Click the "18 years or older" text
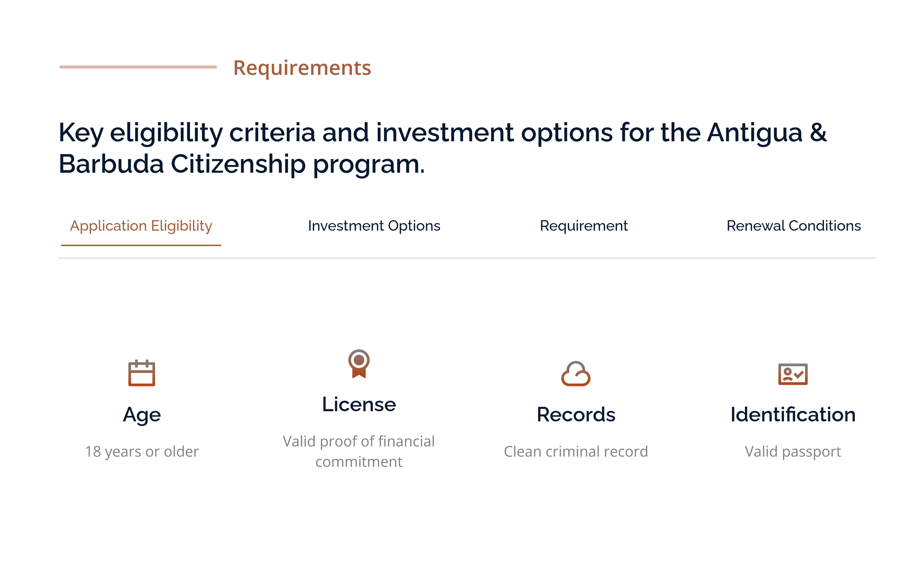Viewport: 924px width, 564px height. tap(142, 451)
